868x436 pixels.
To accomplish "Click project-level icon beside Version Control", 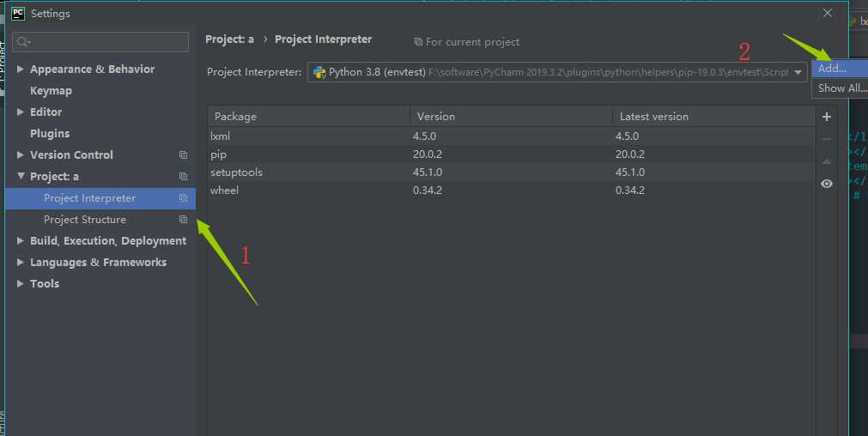I will coord(183,155).
